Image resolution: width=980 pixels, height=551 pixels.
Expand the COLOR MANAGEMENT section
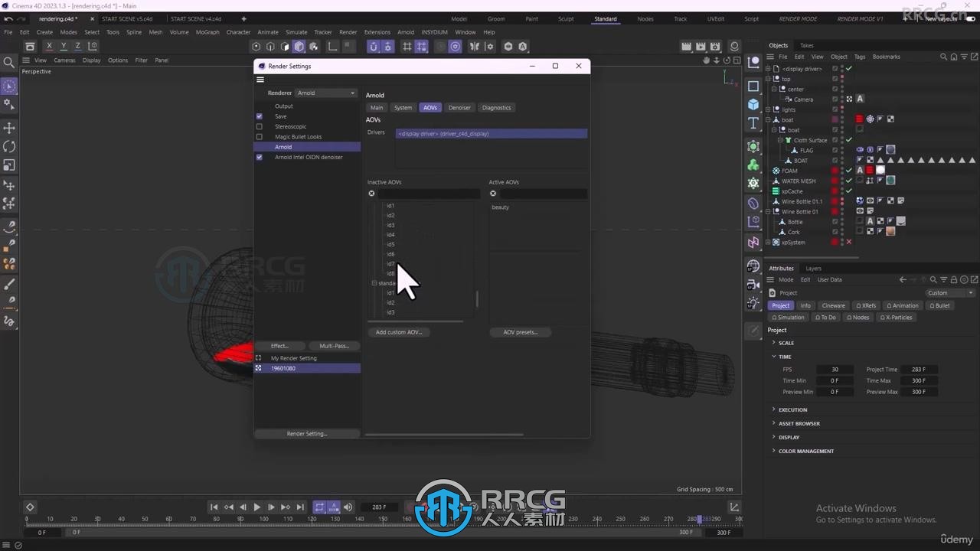774,451
